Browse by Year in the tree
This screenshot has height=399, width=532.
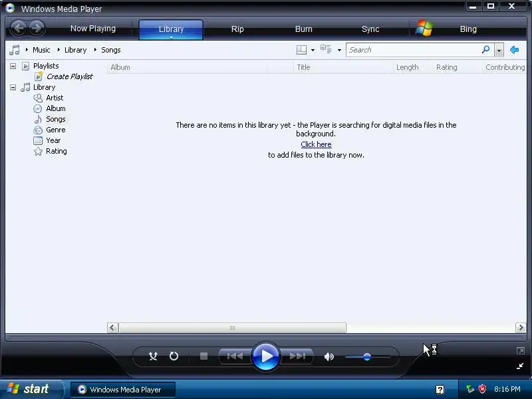[x=53, y=140]
